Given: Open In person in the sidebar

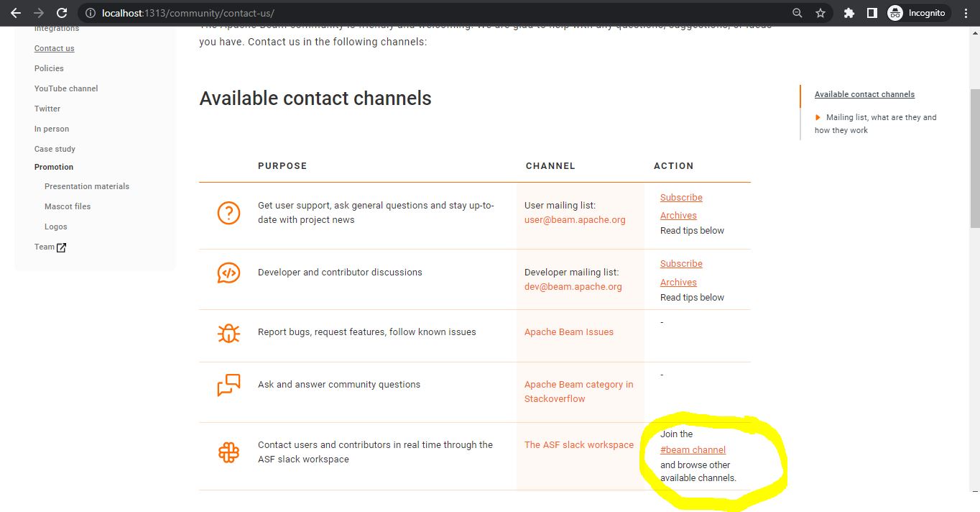Looking at the screenshot, I should [52, 129].
